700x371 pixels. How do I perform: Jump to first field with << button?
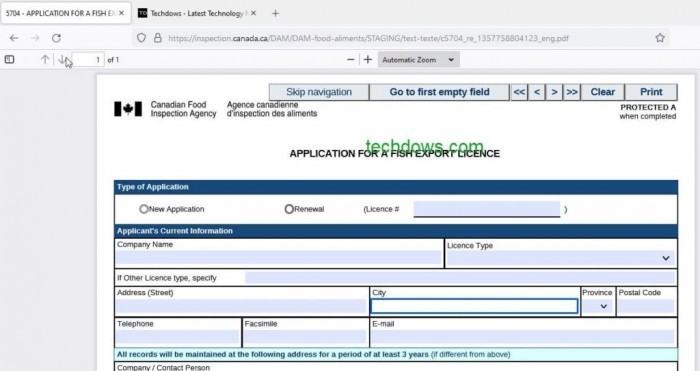pyautogui.click(x=519, y=92)
